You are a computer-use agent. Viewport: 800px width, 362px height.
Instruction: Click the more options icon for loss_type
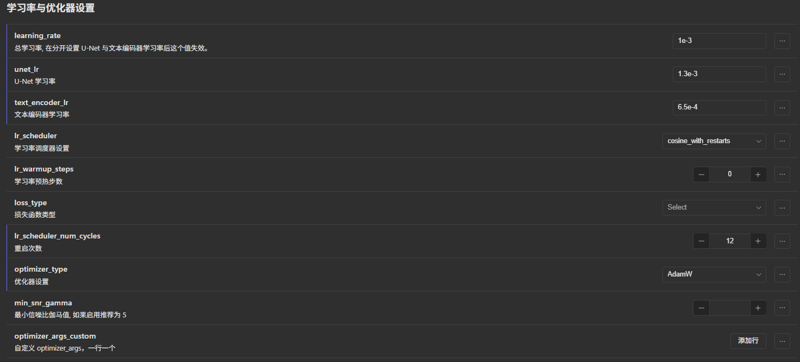point(782,208)
